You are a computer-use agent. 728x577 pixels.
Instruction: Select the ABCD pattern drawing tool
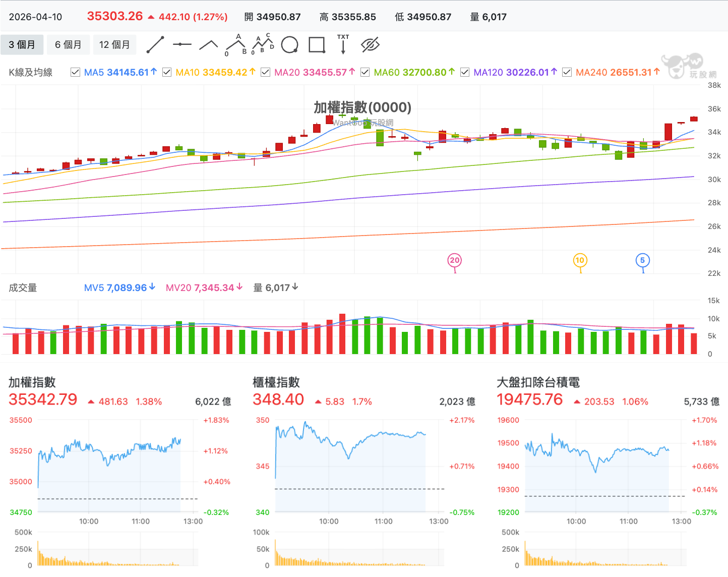pyautogui.click(x=263, y=44)
